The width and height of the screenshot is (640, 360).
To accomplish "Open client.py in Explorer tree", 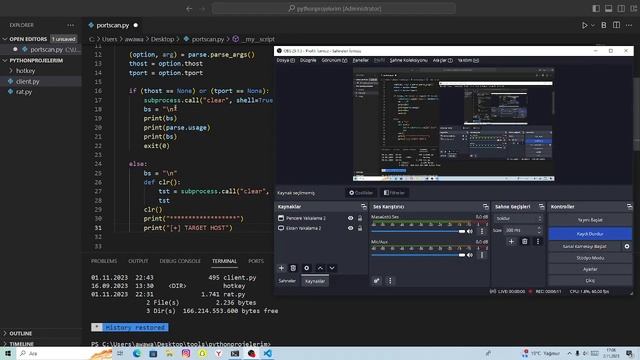I will (28, 82).
